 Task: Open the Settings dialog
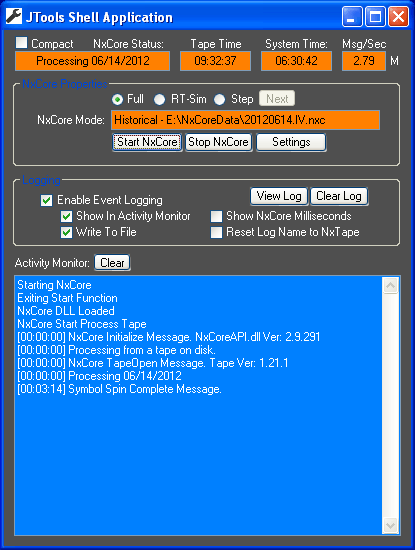tap(291, 142)
